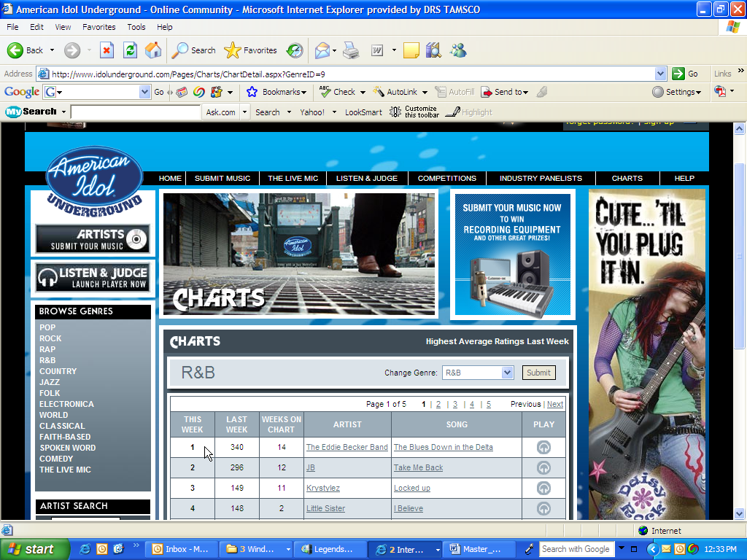Open the INDUSTRY PANELISTS nav tab
747x560 pixels.
[541, 178]
